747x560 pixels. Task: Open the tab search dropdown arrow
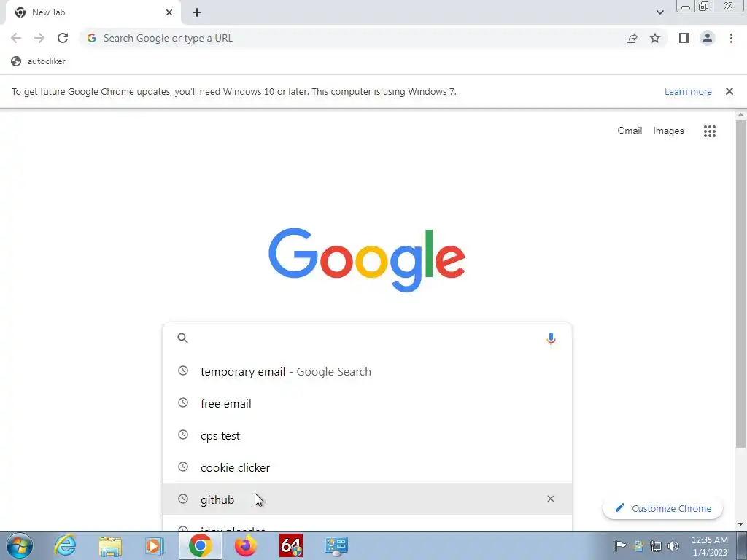(659, 12)
